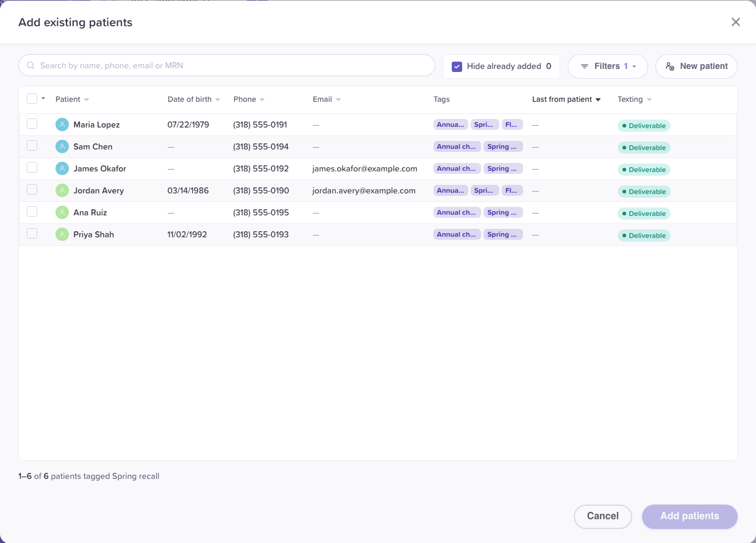
Task: Click birth date 07/22/1979
Action: pos(188,124)
